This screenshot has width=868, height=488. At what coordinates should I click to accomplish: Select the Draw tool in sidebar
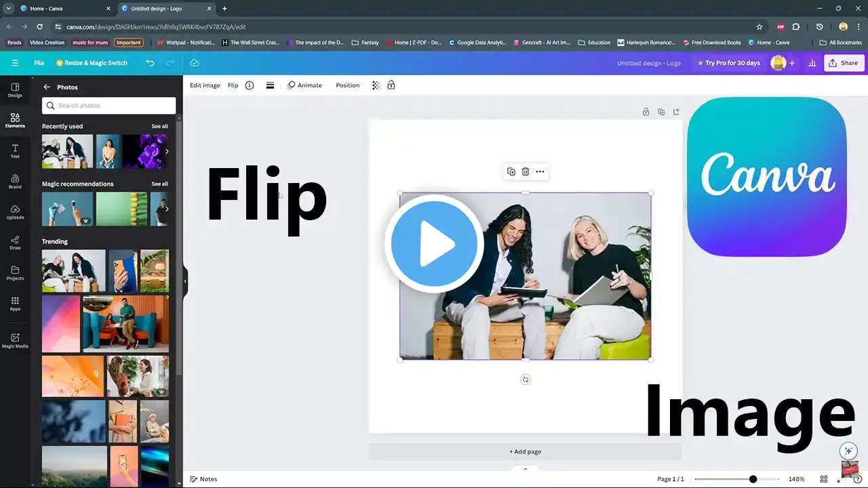click(x=15, y=243)
